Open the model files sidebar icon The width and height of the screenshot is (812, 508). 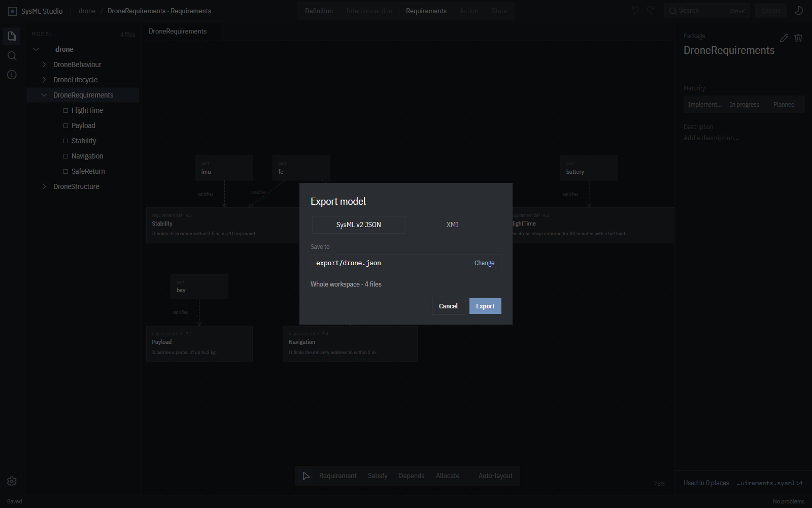point(12,36)
